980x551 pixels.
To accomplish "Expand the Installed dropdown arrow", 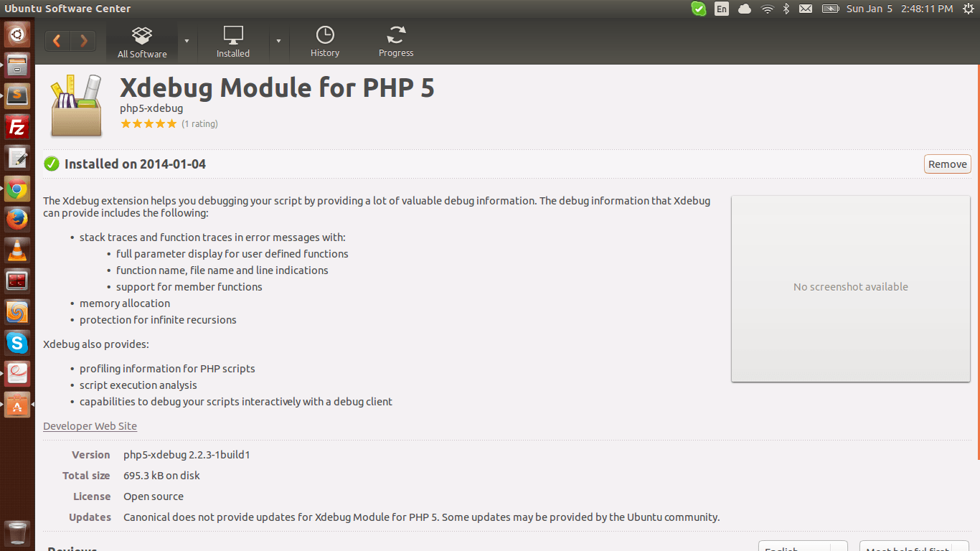I will pos(278,41).
